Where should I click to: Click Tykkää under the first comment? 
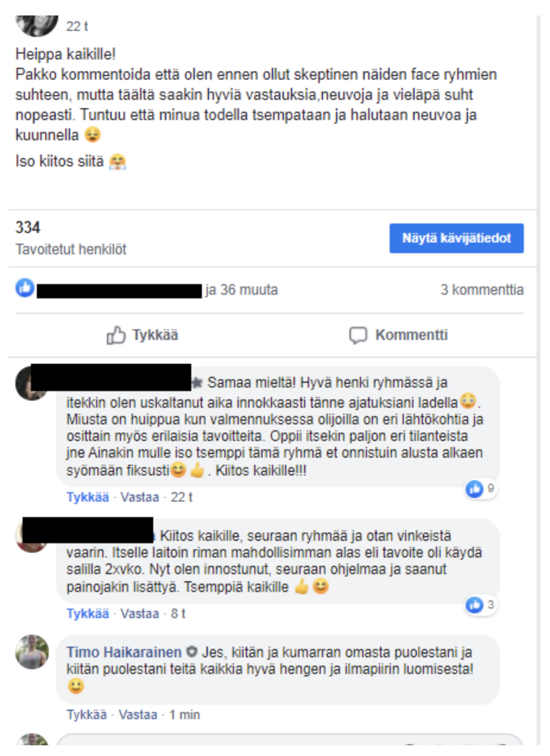(x=88, y=497)
